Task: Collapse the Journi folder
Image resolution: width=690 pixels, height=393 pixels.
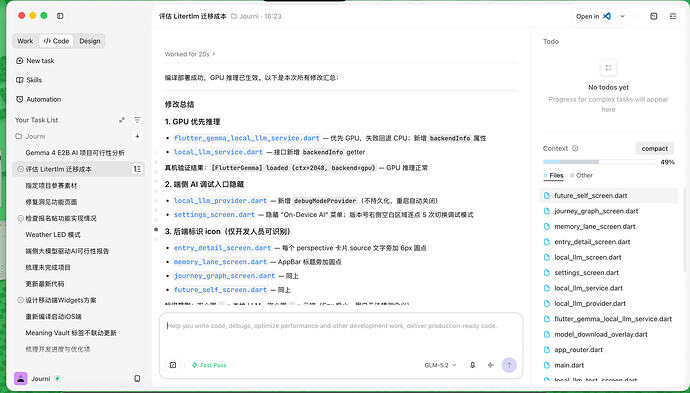Action: (30, 136)
